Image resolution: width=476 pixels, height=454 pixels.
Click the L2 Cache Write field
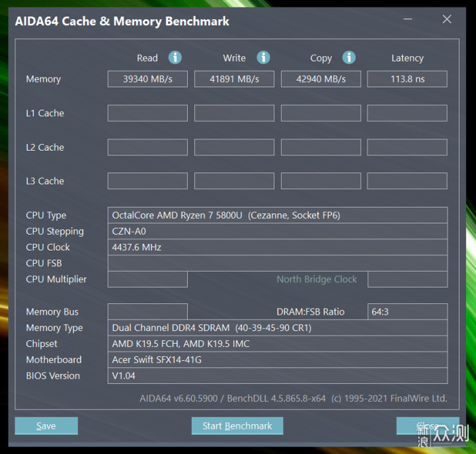click(x=234, y=147)
